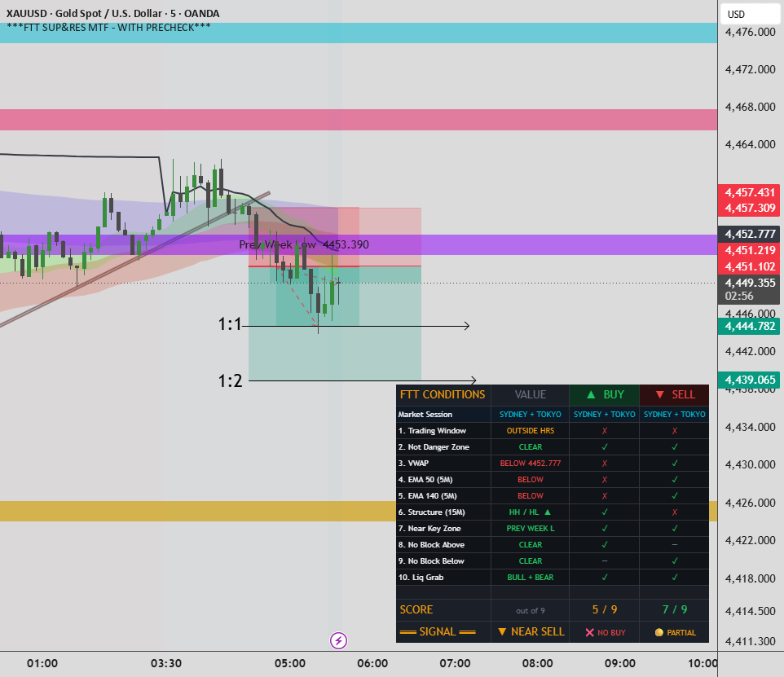Click the SCORE row label
The width and height of the screenshot is (784, 677).
416,609
